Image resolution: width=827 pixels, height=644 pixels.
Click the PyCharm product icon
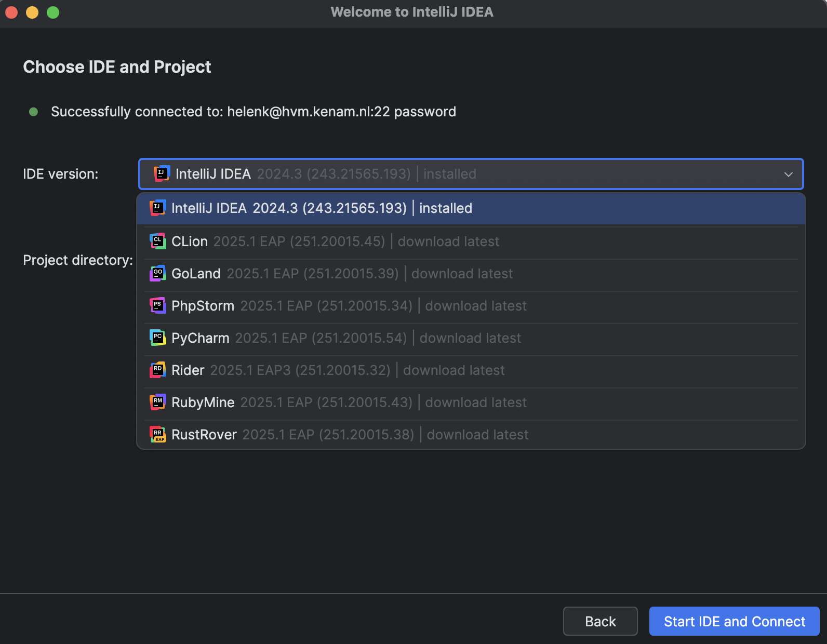tap(158, 338)
